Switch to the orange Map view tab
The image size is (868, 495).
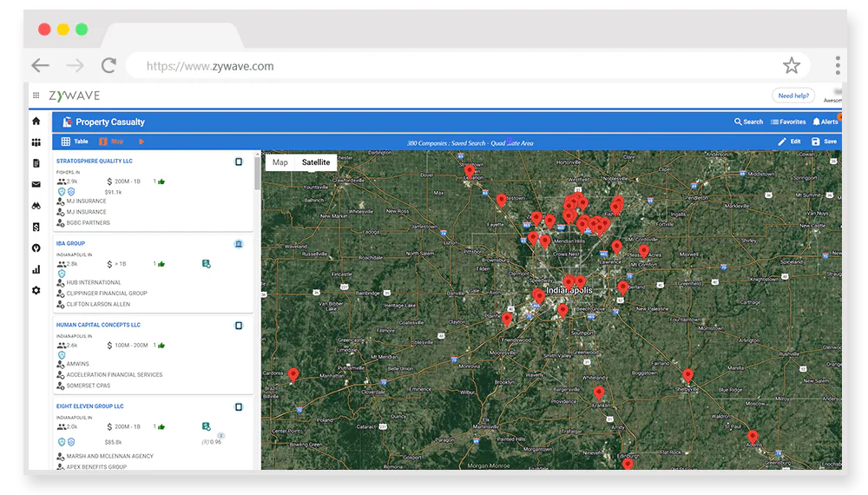tap(111, 142)
